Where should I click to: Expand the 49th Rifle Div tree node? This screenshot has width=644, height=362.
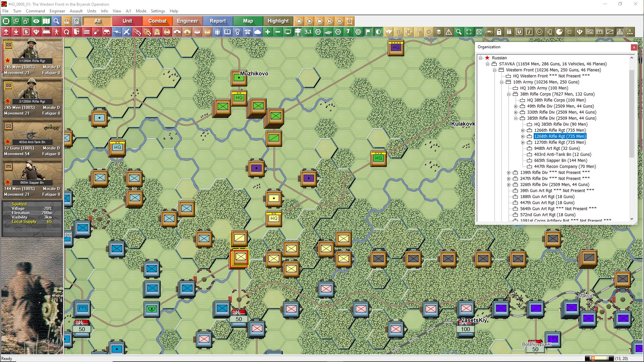point(516,106)
